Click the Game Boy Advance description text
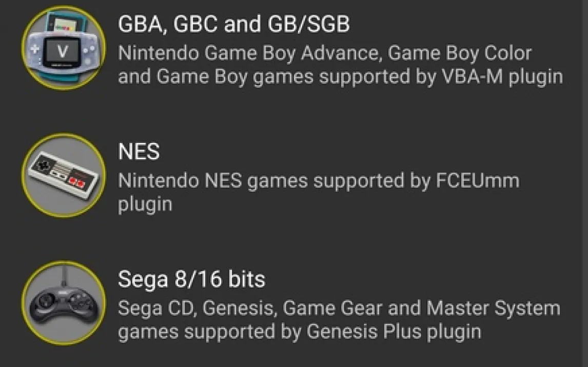588x367 pixels. point(340,65)
